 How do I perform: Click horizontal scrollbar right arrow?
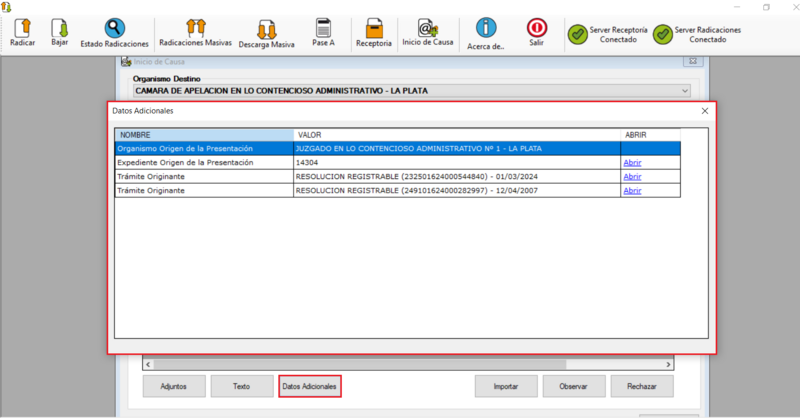(x=668, y=364)
